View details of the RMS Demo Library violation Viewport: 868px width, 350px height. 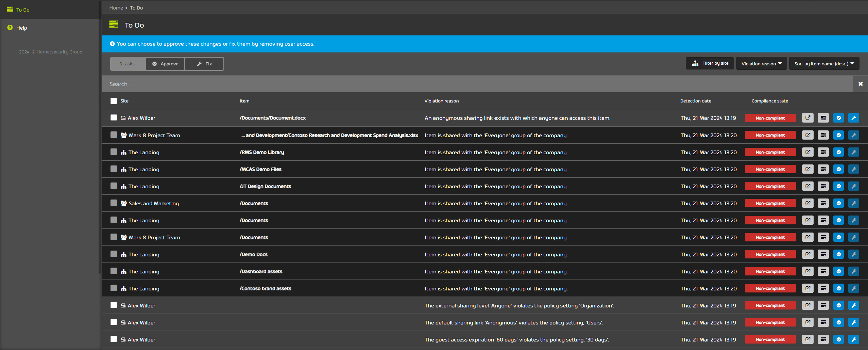click(x=823, y=152)
